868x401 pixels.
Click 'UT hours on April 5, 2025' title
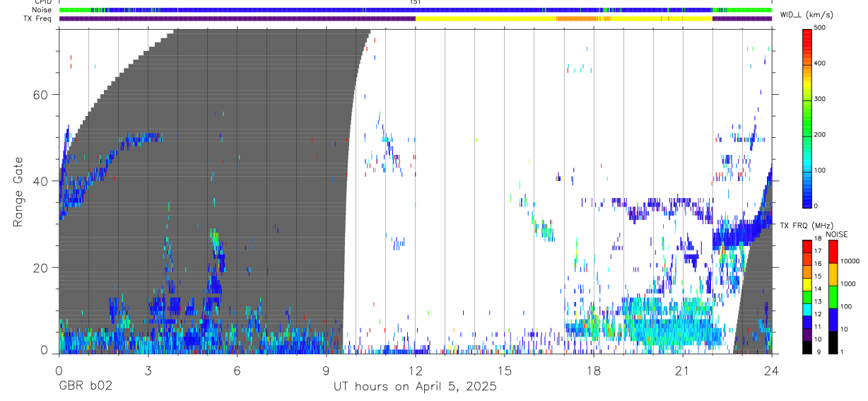415,387
